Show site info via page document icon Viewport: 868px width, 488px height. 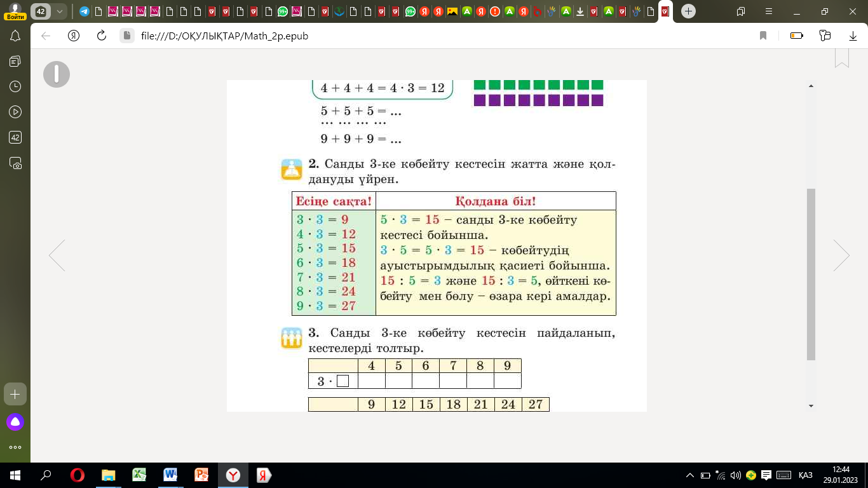128,36
